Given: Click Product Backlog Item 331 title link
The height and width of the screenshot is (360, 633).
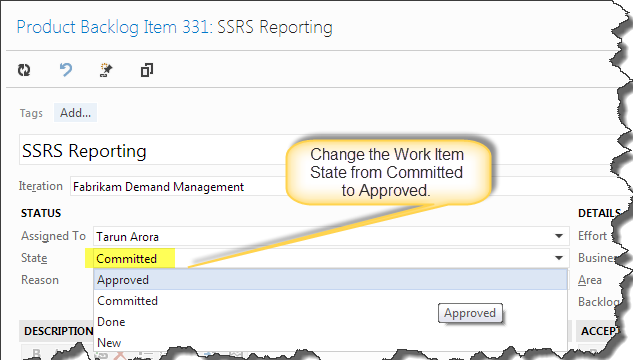Looking at the screenshot, I should [x=113, y=27].
